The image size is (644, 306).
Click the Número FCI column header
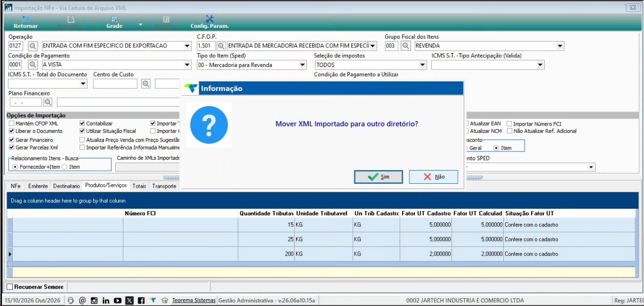coord(180,214)
